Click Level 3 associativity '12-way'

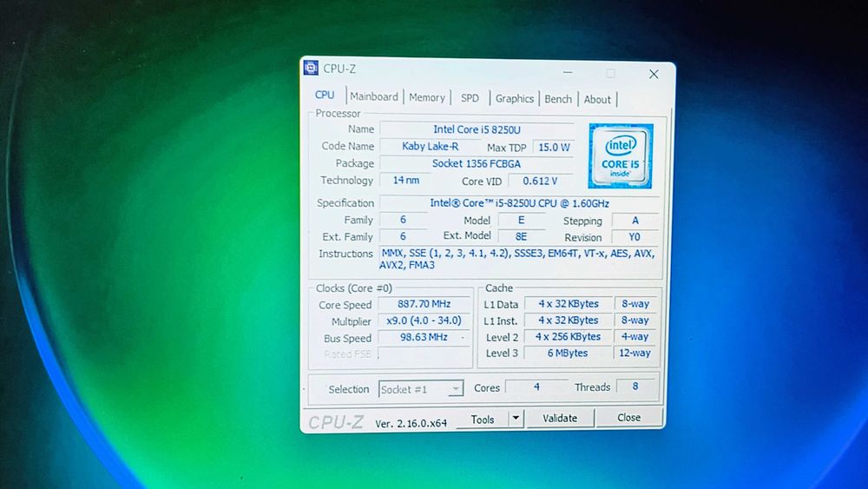(x=635, y=353)
